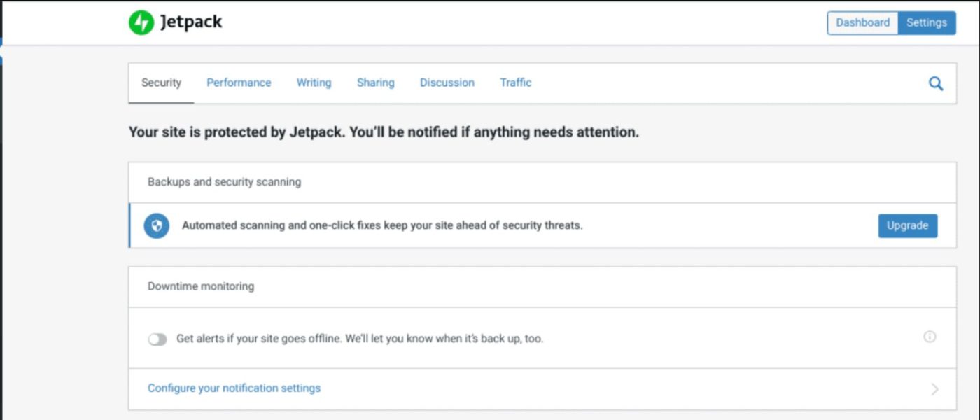Click the Jetpack wordmark text
Screen dimensions: 980x420
[191, 22]
